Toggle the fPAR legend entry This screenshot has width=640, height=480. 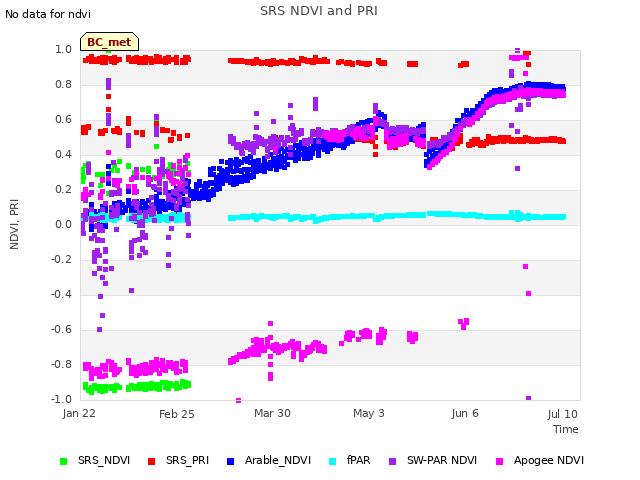[350, 460]
